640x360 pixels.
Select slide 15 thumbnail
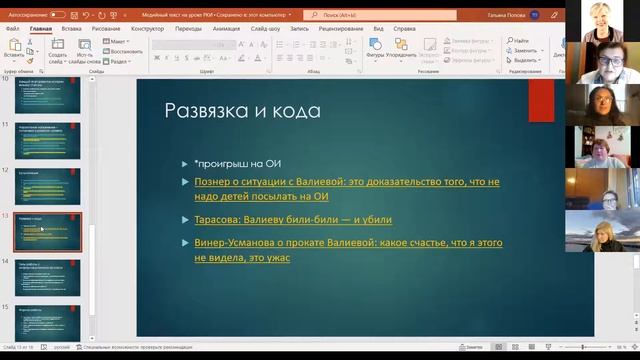pos(48,323)
